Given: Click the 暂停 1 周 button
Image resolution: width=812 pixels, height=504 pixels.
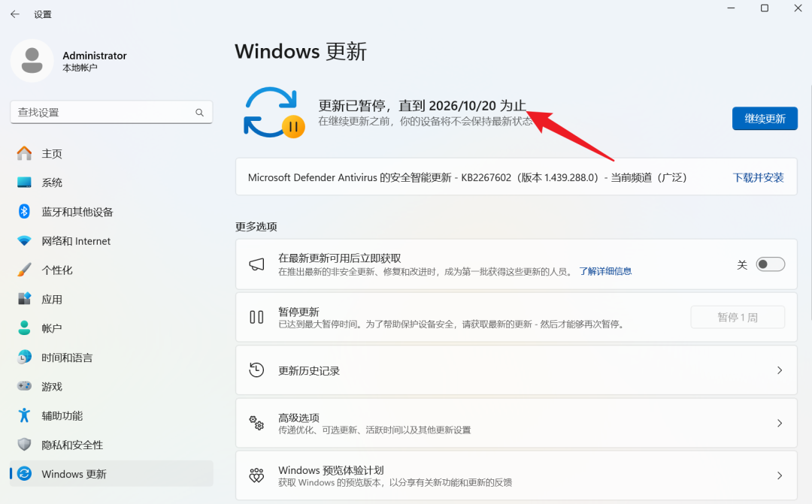Looking at the screenshot, I should coord(737,318).
